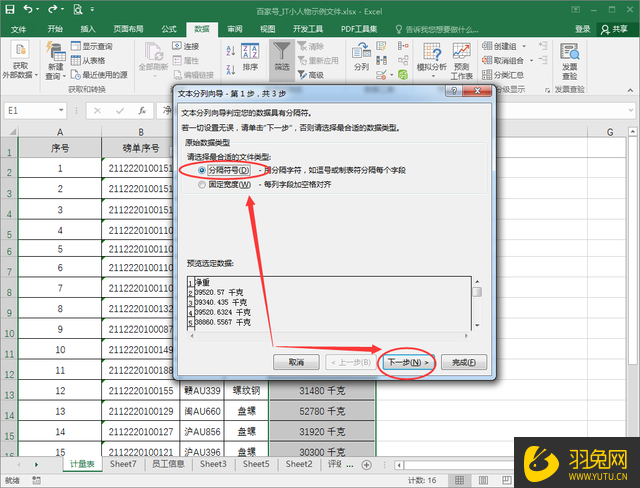Screen dimensions: 640x488
Task: Click 下一步(N) (Next) button in wizard
Action: pos(407,362)
